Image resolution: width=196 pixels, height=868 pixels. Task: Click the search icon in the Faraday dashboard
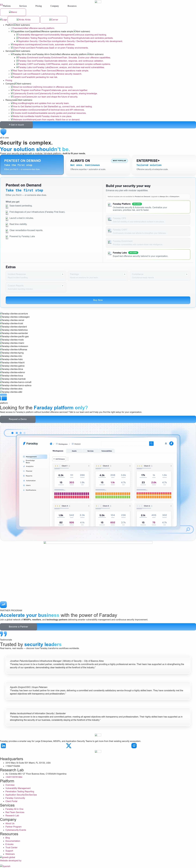pos(151,443)
